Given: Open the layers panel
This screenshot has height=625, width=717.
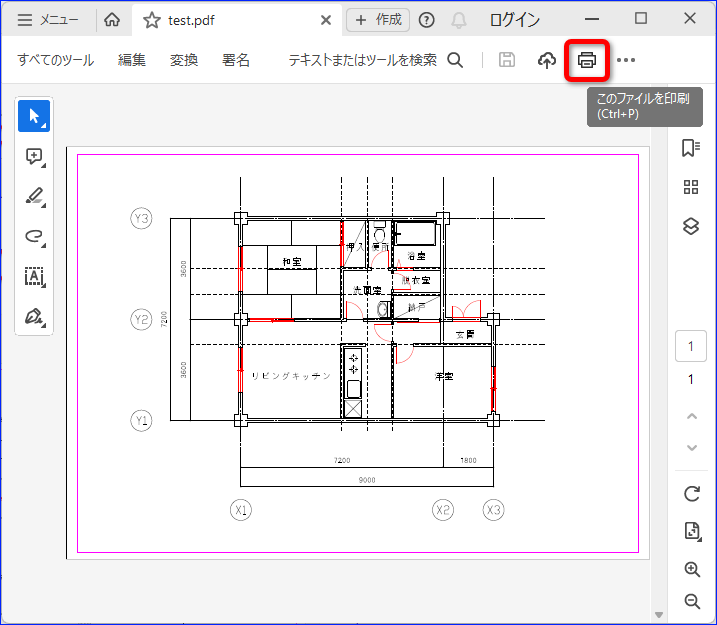Looking at the screenshot, I should click(691, 226).
